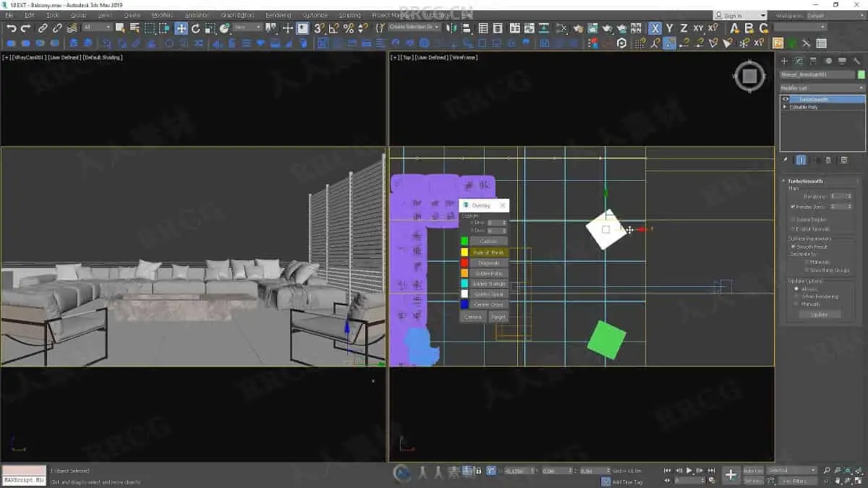Open the Graph Editors menu

[237, 15]
